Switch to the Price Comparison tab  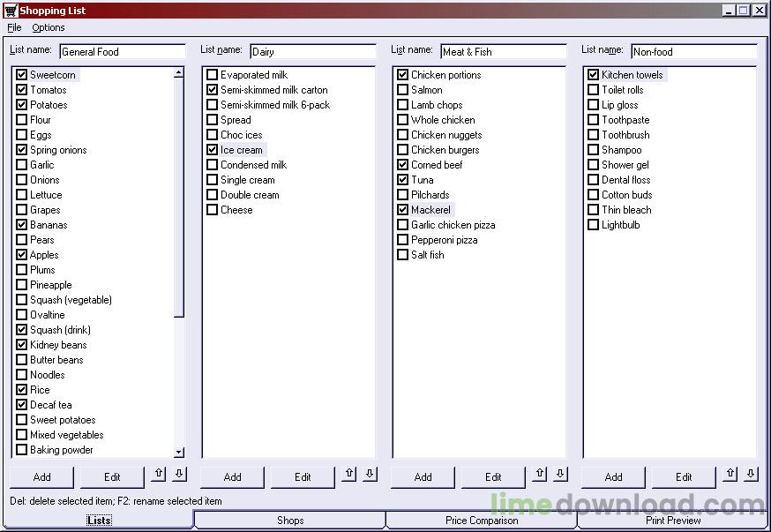point(482,521)
